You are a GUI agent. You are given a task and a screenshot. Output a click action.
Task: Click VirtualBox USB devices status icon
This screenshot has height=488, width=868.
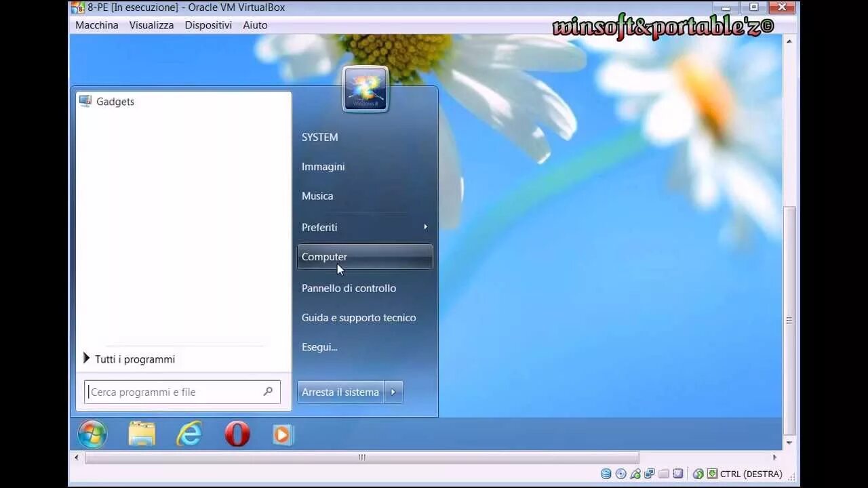(635, 474)
